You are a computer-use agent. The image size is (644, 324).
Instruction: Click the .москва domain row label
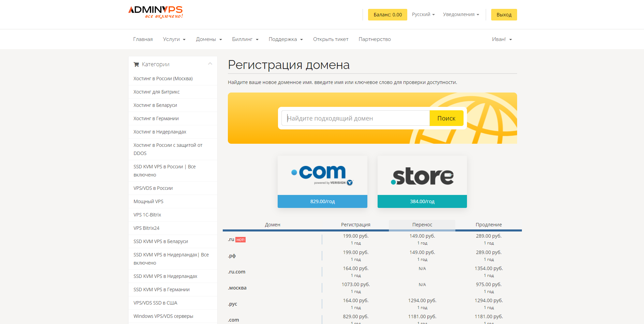click(237, 288)
